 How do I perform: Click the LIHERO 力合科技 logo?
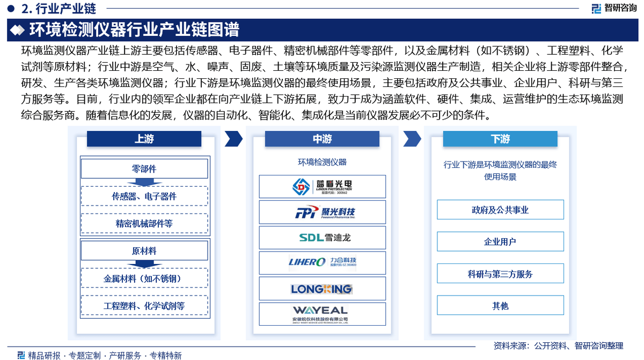[322, 262]
